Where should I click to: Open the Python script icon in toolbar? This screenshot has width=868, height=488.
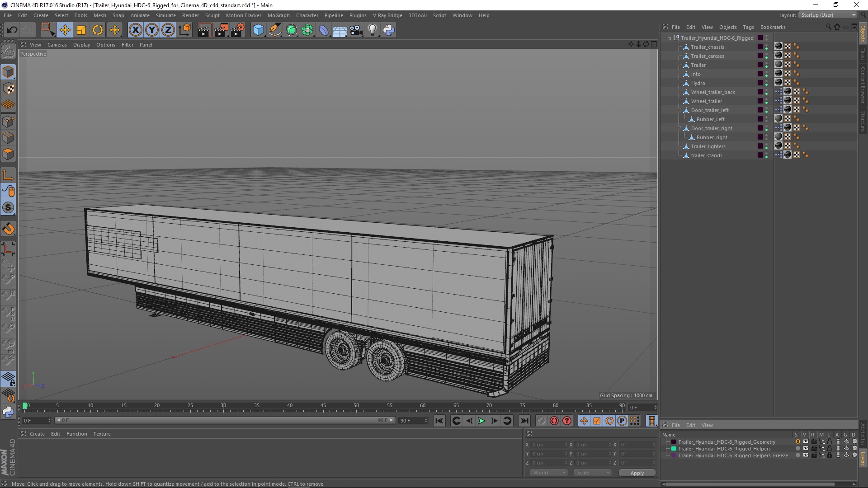pos(389,30)
